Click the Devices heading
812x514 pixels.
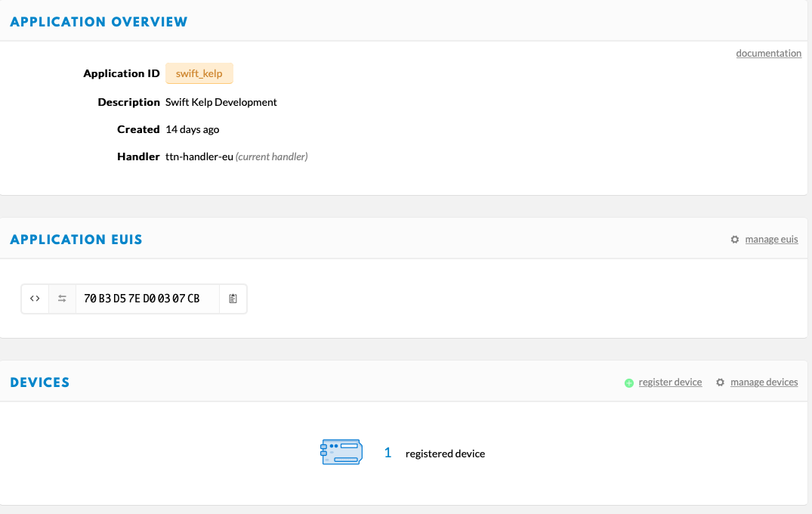[x=40, y=382]
